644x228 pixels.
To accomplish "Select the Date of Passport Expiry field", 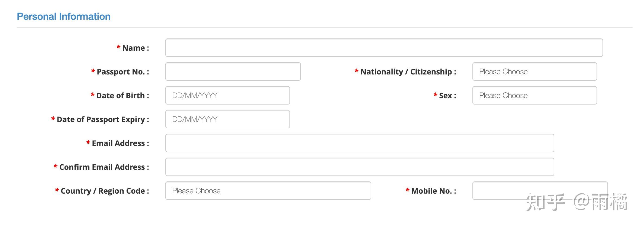I will pyautogui.click(x=227, y=119).
